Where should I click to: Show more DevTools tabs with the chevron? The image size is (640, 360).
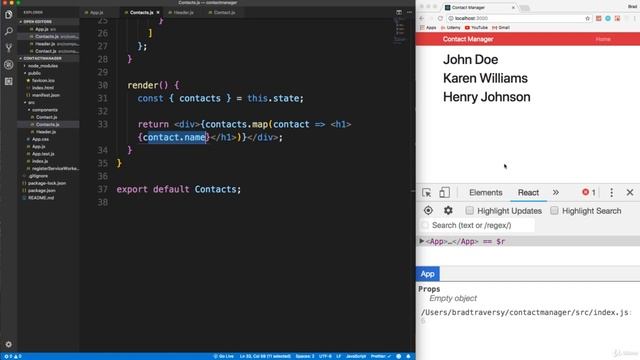(x=556, y=193)
